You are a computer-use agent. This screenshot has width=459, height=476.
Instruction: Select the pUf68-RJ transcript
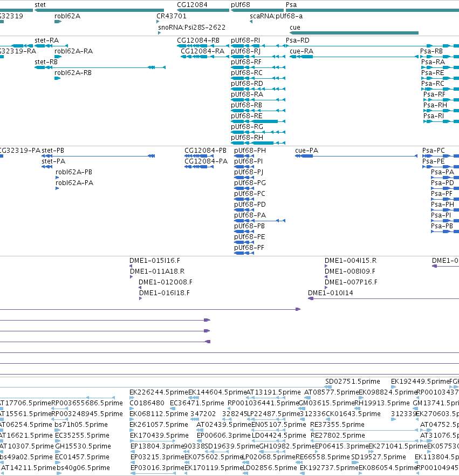point(258,57)
